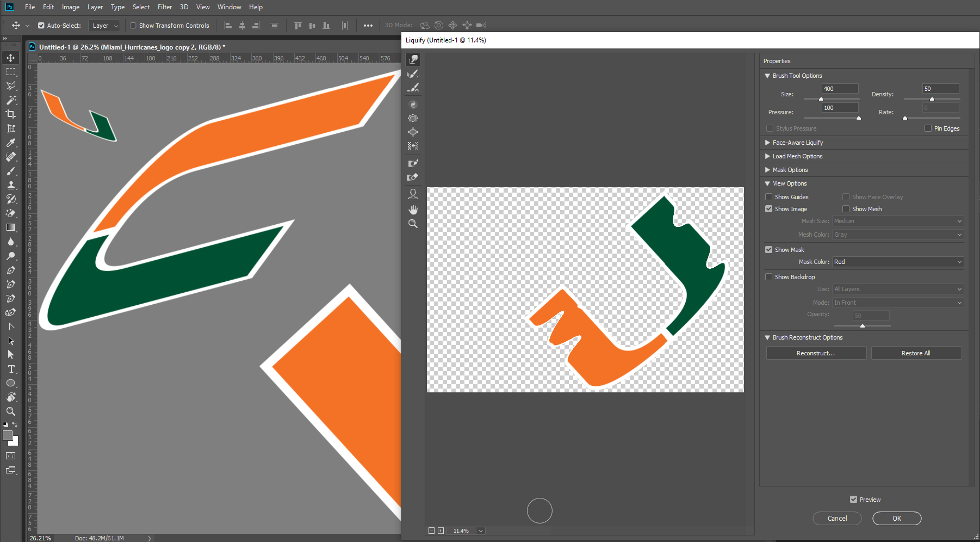The height and width of the screenshot is (542, 980).
Task: Open the three-dot align options
Action: coord(368,26)
